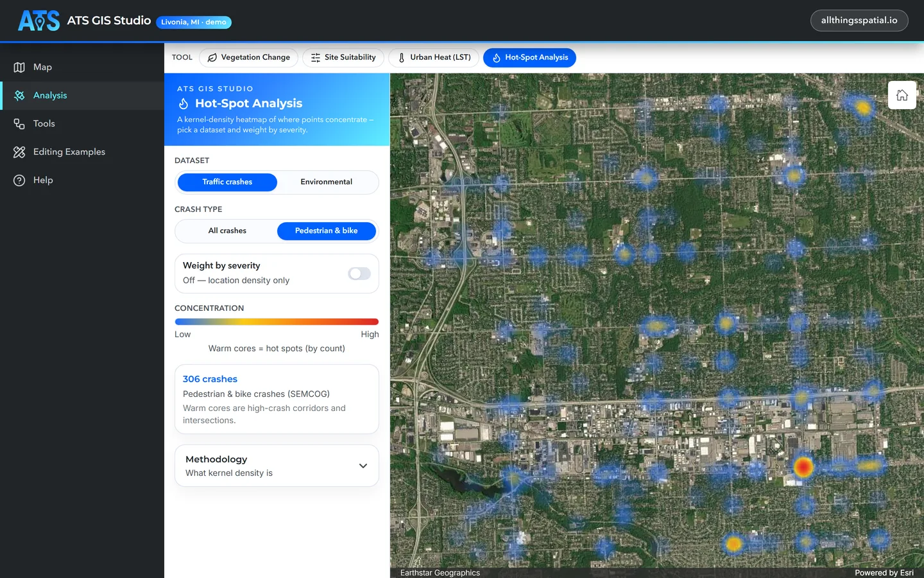Select the Traffic crashes dataset
924x578 pixels.
point(227,182)
